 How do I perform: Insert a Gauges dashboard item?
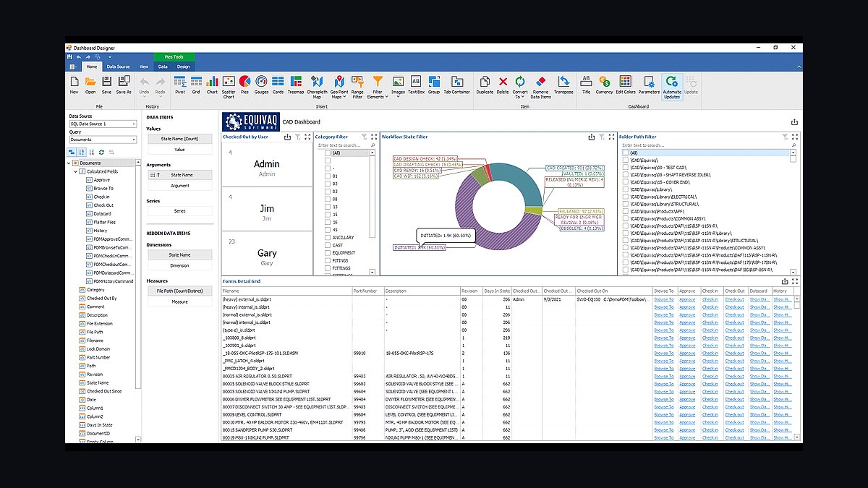[x=261, y=85]
